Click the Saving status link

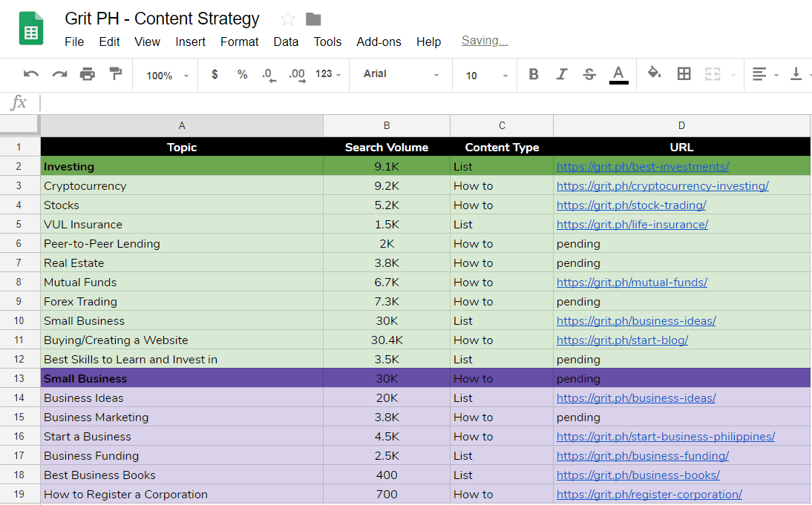485,40
